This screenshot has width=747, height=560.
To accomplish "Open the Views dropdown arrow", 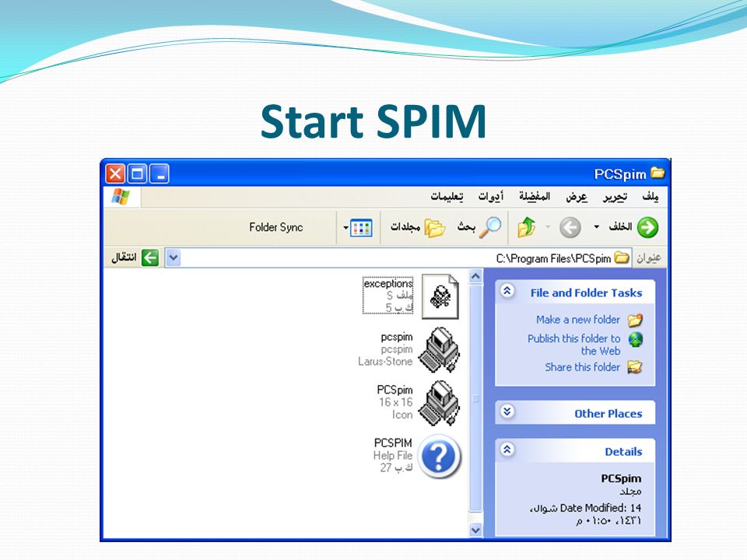I will click(x=345, y=228).
